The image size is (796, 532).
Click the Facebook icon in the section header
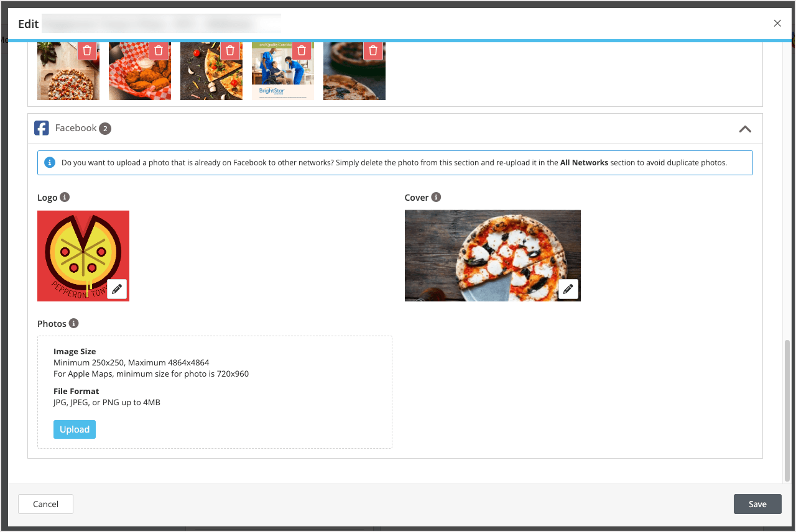point(42,127)
